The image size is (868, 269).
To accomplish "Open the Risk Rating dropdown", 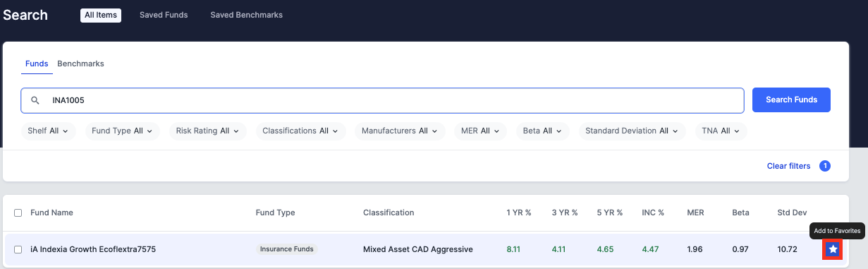I will [x=207, y=131].
